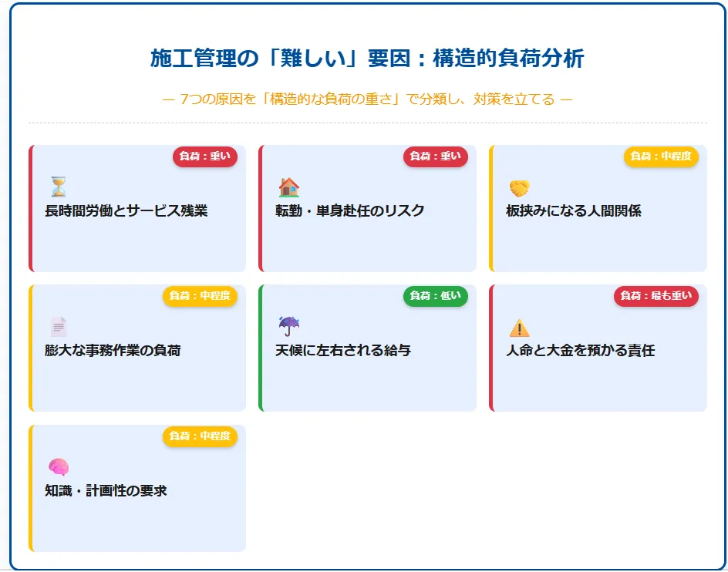Screen dimensions: 728x572
Task: Click the handshake icon on the 人間関係 card
Action: pyautogui.click(x=520, y=188)
